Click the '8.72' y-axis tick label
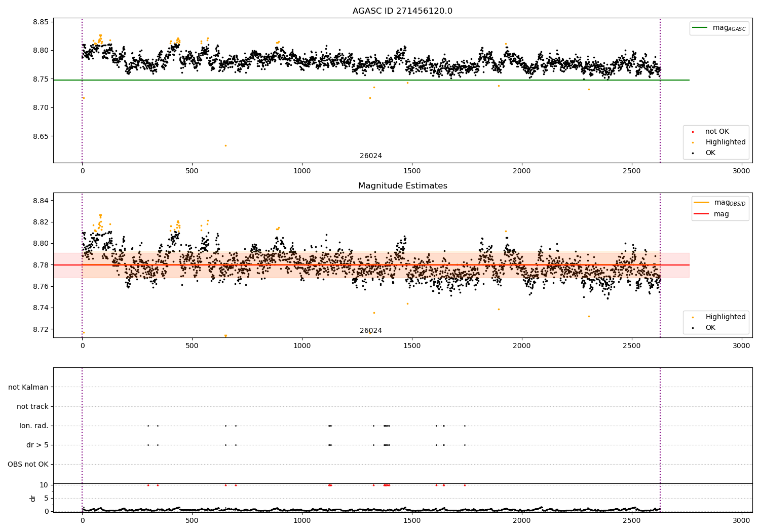This screenshot has width=760, height=532. tap(41, 329)
